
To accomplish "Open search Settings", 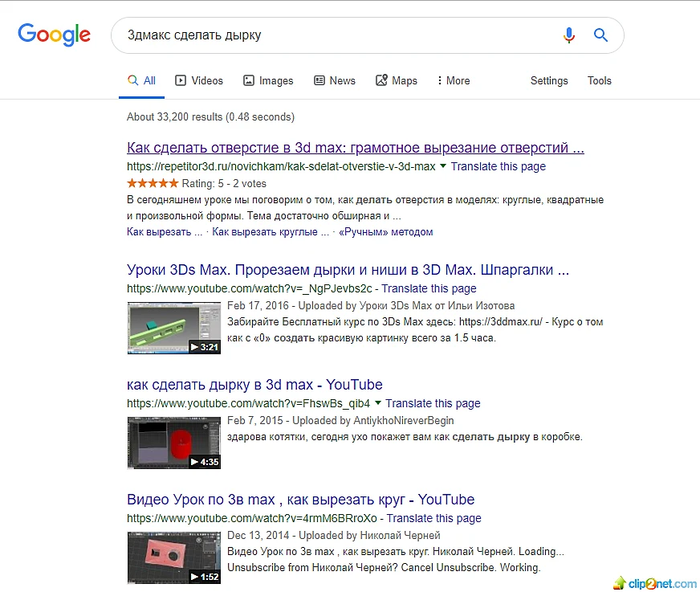I will pos(549,80).
